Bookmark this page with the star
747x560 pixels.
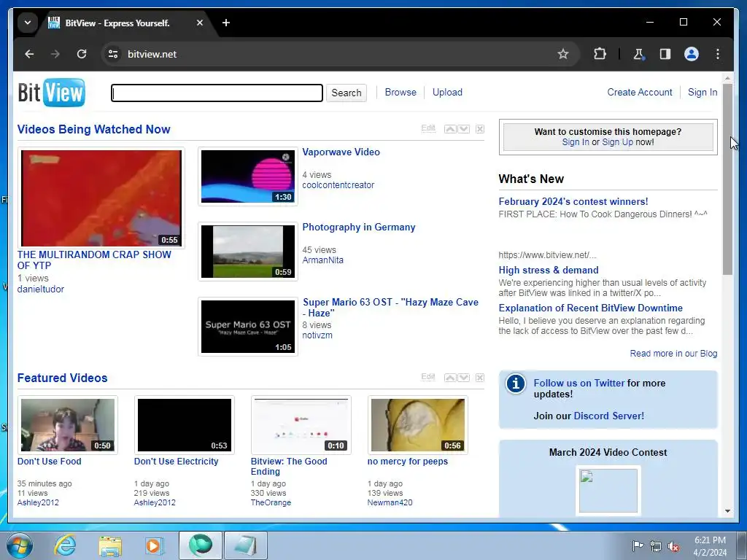pos(563,54)
